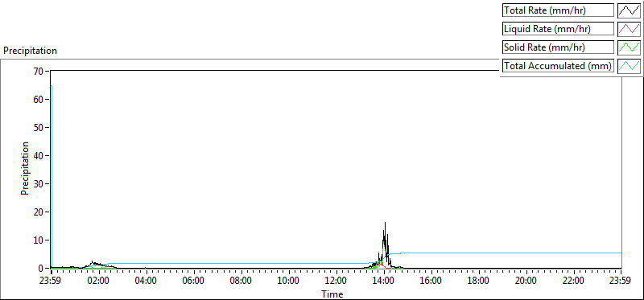The height and width of the screenshot is (300, 644).
Task: Click the last 23:59 time axis label
Action: (x=621, y=282)
